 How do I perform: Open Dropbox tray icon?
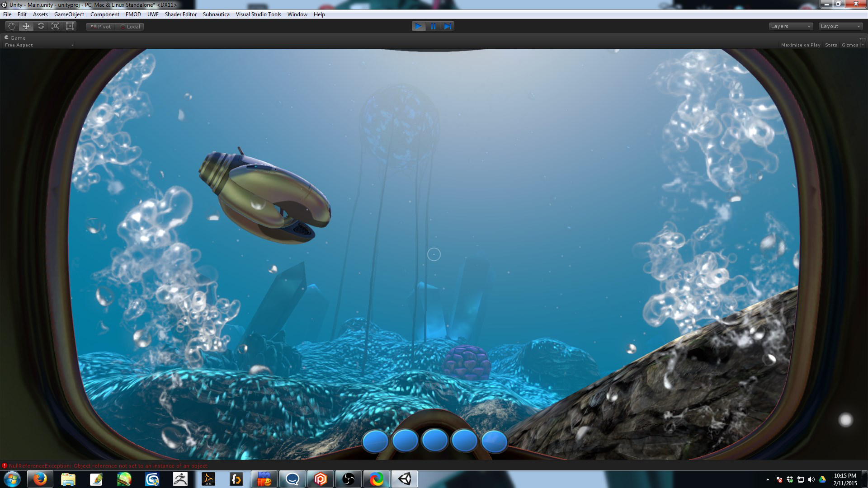[x=790, y=479]
